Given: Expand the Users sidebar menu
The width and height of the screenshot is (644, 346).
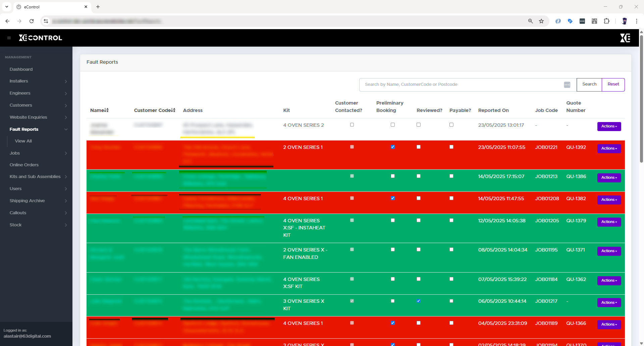Looking at the screenshot, I should pyautogui.click(x=36, y=189).
